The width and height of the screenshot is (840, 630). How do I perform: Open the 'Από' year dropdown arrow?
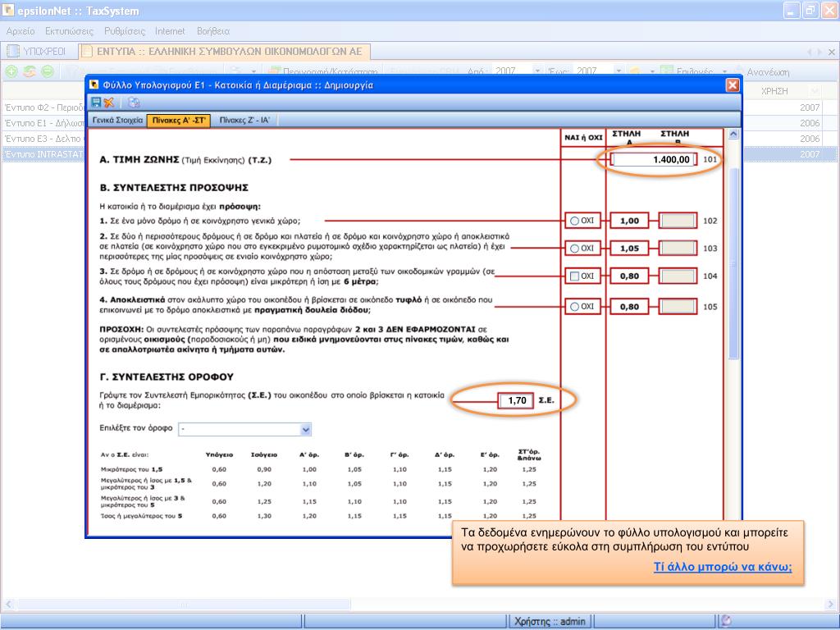point(536,71)
